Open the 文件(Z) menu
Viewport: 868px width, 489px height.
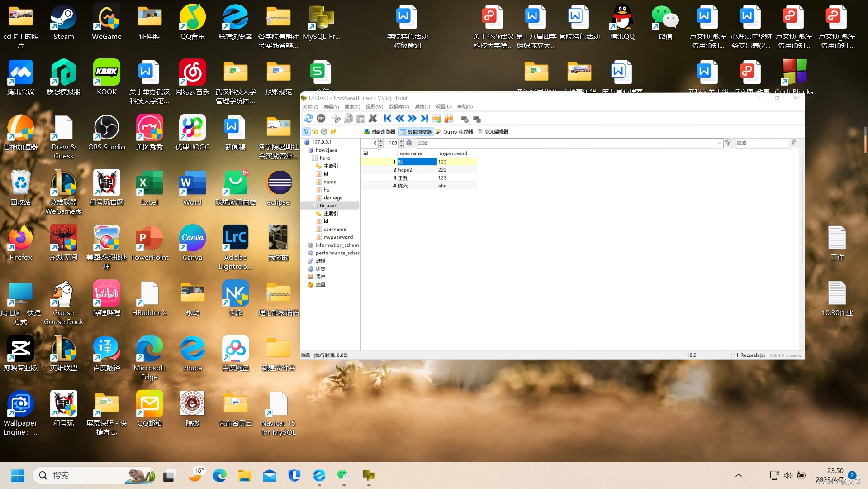pos(310,106)
